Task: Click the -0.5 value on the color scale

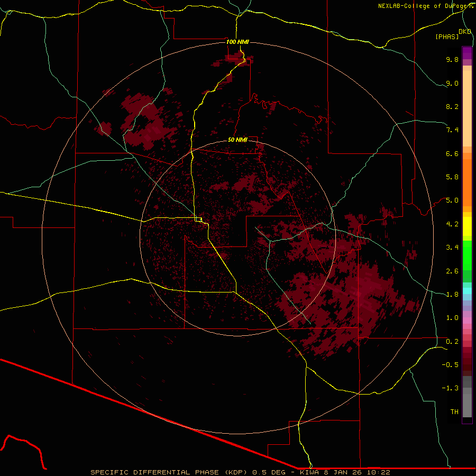Action: click(x=450, y=365)
